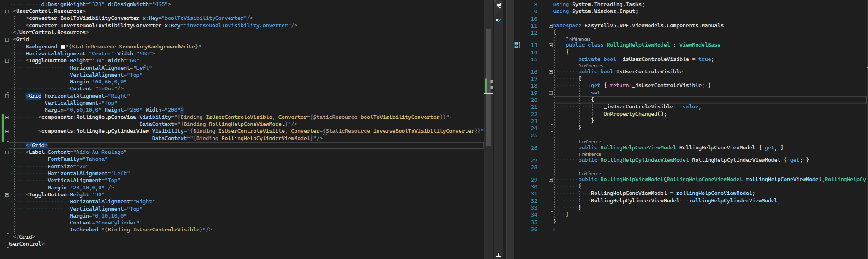Screen dimensions: 868x259
Task: Click FontFamily "Tahoma" value
Action: pyautogui.click(x=96, y=159)
